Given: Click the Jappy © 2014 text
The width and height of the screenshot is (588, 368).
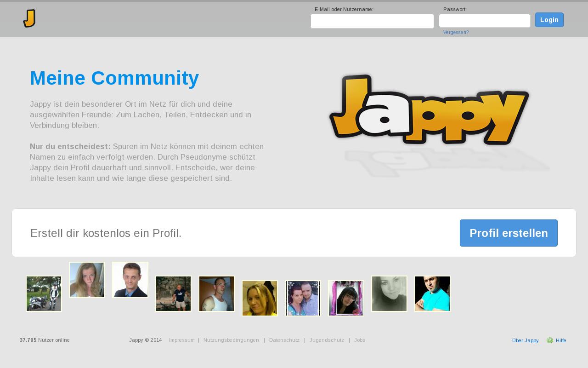Looking at the screenshot, I should click(x=146, y=340).
